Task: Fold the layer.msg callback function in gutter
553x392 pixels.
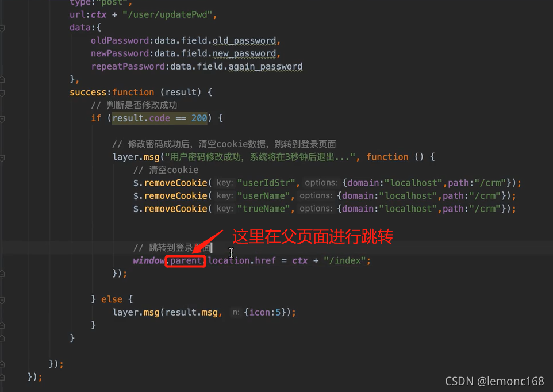Action: (2, 157)
